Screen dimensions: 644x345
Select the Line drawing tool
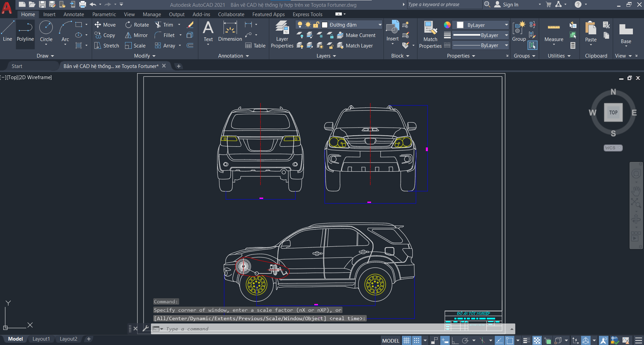(x=7, y=31)
